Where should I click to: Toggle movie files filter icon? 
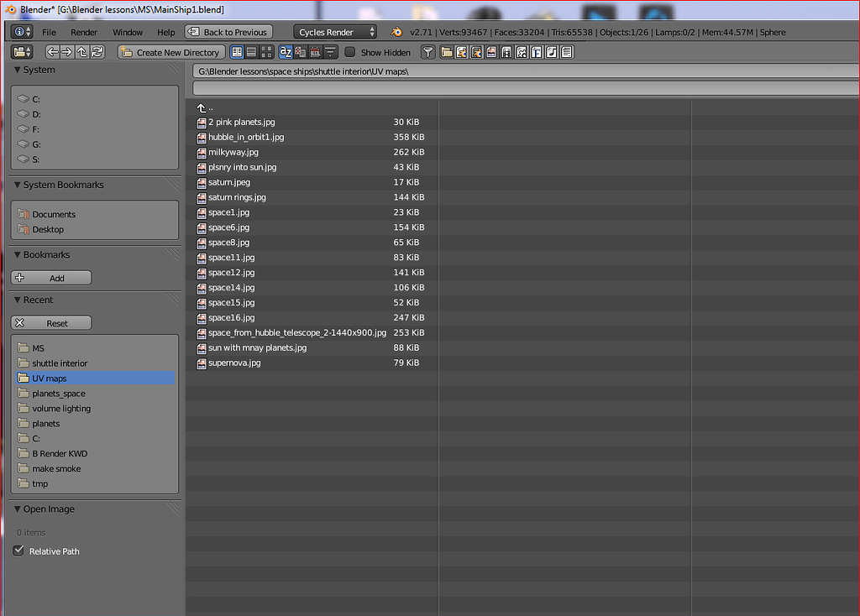pos(506,52)
